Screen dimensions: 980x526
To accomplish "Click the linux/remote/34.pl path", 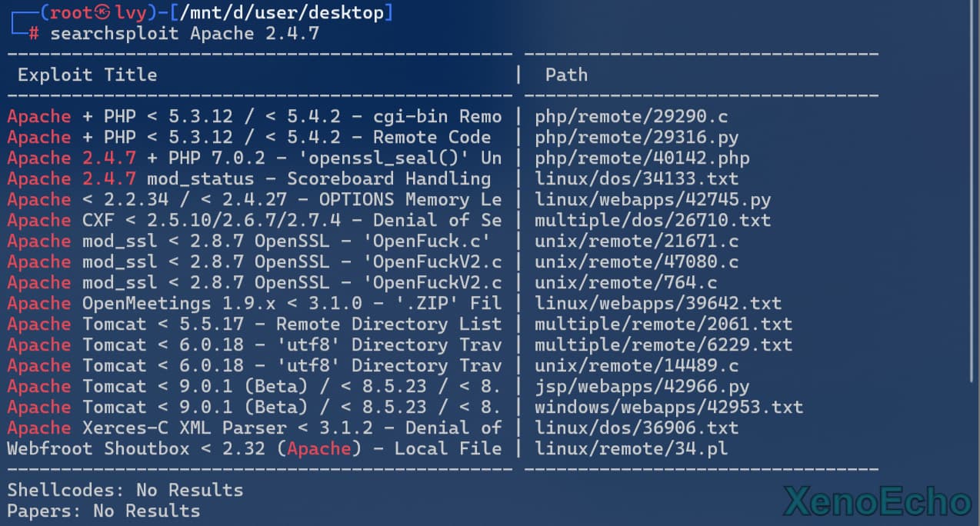I will pyautogui.click(x=631, y=449).
